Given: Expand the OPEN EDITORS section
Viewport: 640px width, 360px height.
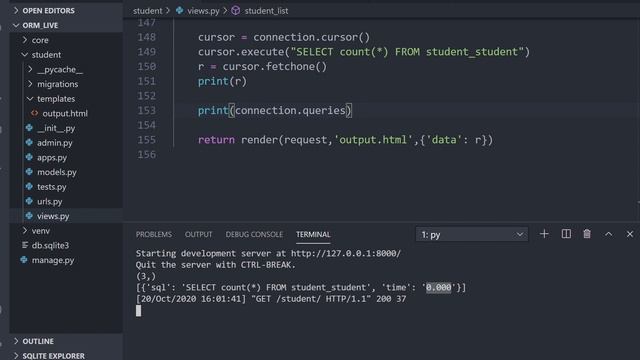Looking at the screenshot, I should pyautogui.click(x=66, y=11).
